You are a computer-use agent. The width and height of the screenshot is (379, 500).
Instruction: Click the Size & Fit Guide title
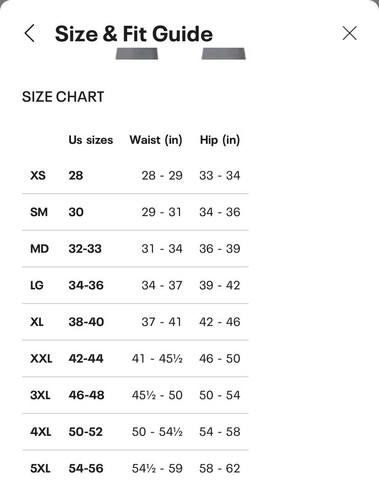click(134, 34)
